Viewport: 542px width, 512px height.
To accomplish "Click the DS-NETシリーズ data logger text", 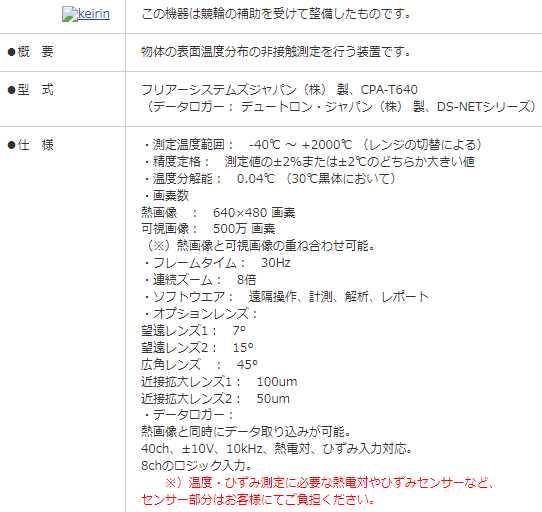I will point(483,107).
